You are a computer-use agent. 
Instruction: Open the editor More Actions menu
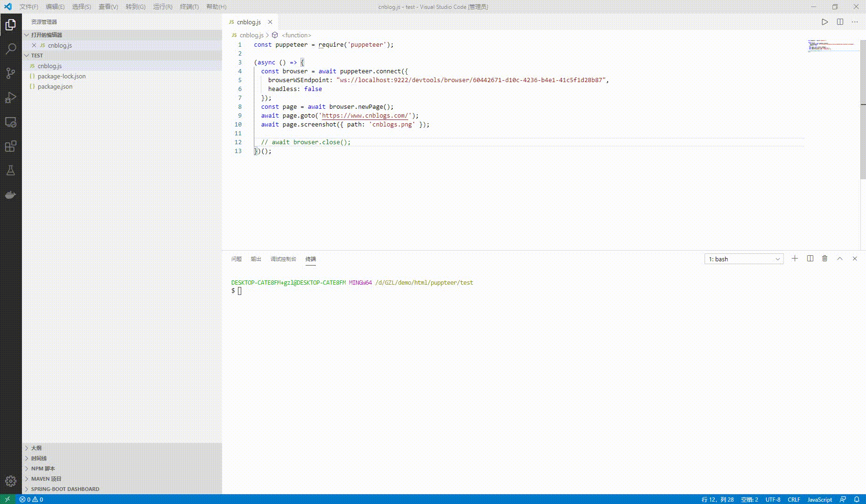coord(855,22)
